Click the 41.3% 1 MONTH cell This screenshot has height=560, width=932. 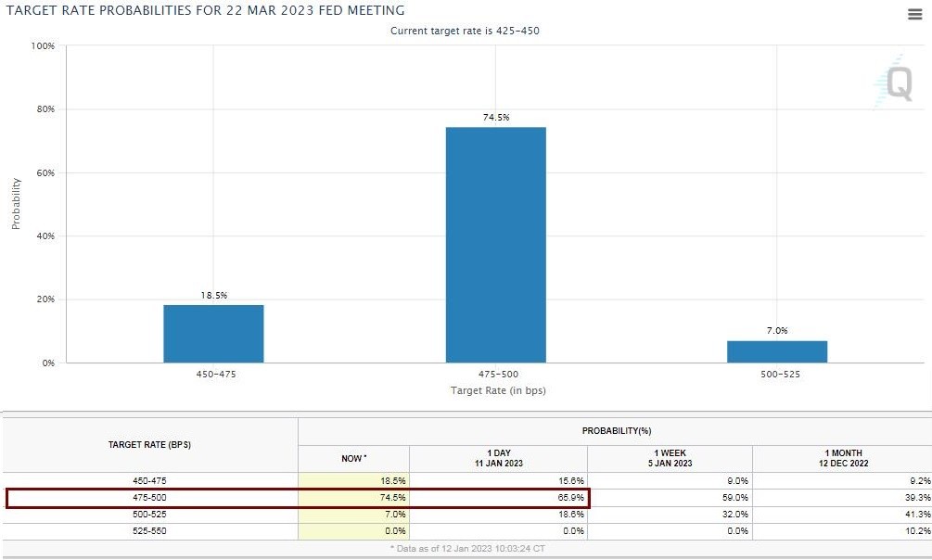[843, 515]
